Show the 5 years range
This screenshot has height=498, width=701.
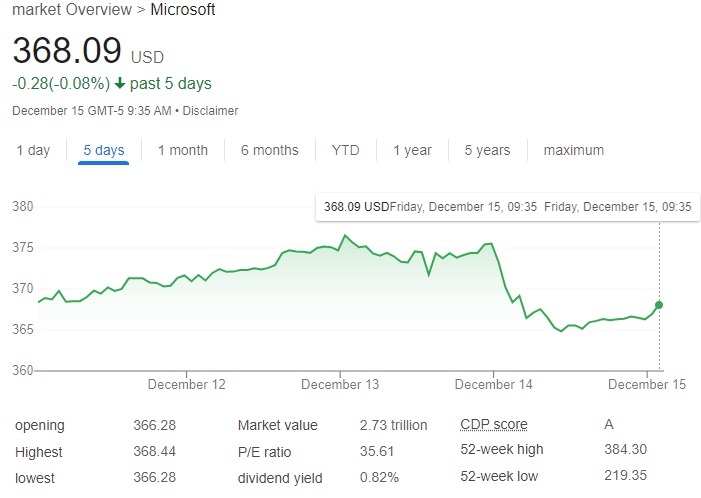pyautogui.click(x=487, y=150)
